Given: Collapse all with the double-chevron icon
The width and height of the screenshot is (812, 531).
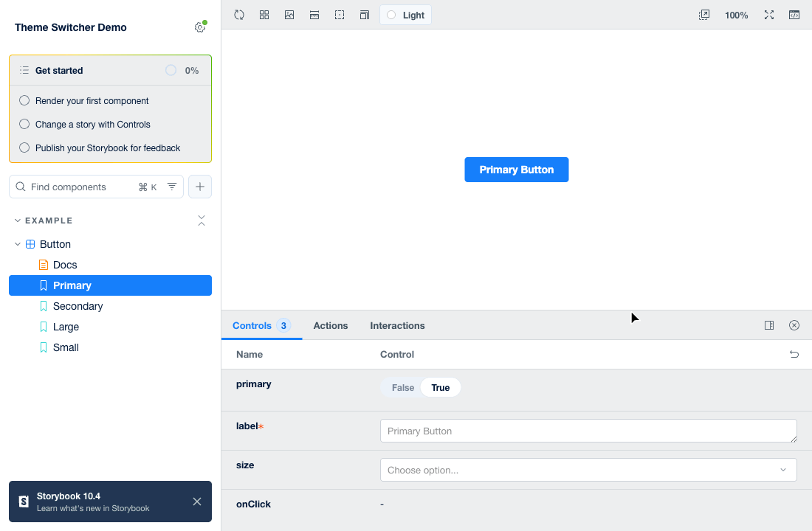Looking at the screenshot, I should (x=202, y=221).
